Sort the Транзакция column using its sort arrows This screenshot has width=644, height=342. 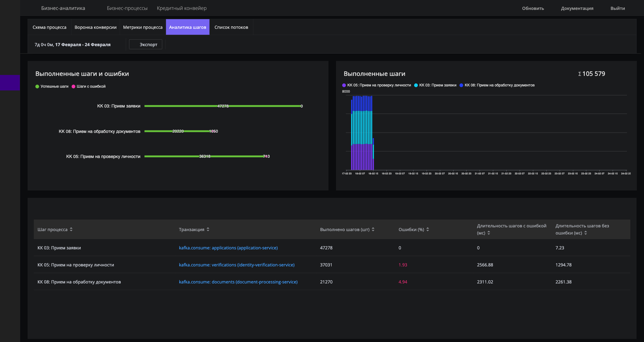[208, 229]
